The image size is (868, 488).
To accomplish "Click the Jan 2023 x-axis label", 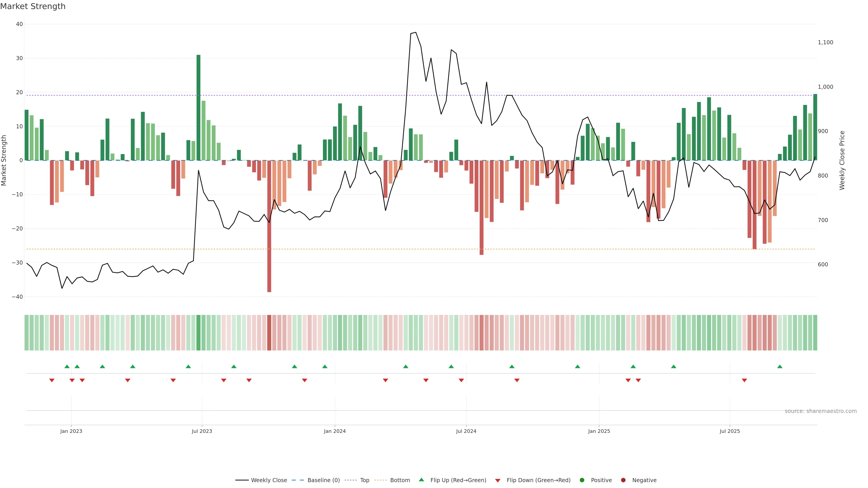I will coord(71,431).
